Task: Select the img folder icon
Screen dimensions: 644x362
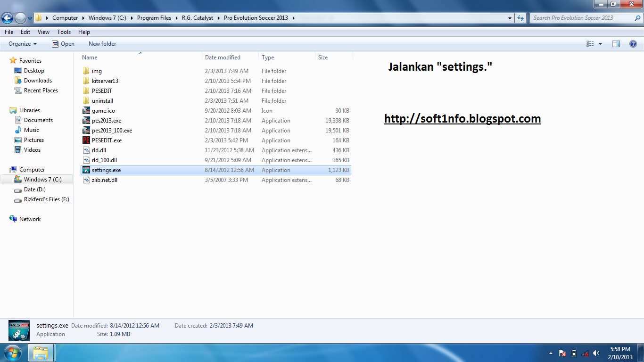Action: 86,71
